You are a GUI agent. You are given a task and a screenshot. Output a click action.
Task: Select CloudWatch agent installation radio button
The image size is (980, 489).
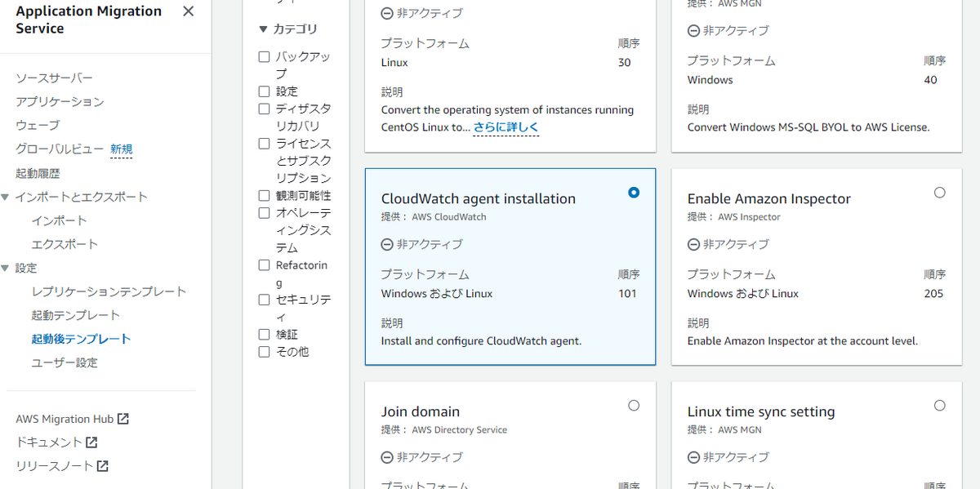click(x=634, y=193)
